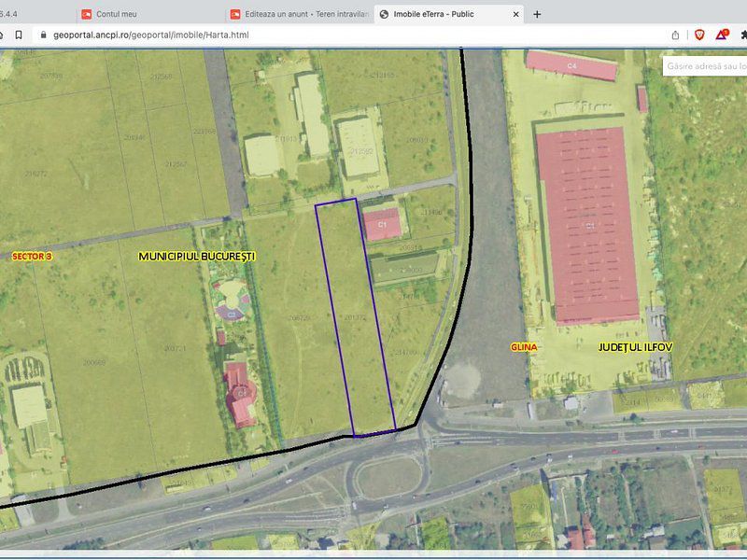Click the extensions puzzle icon at top right

pyautogui.click(x=743, y=35)
